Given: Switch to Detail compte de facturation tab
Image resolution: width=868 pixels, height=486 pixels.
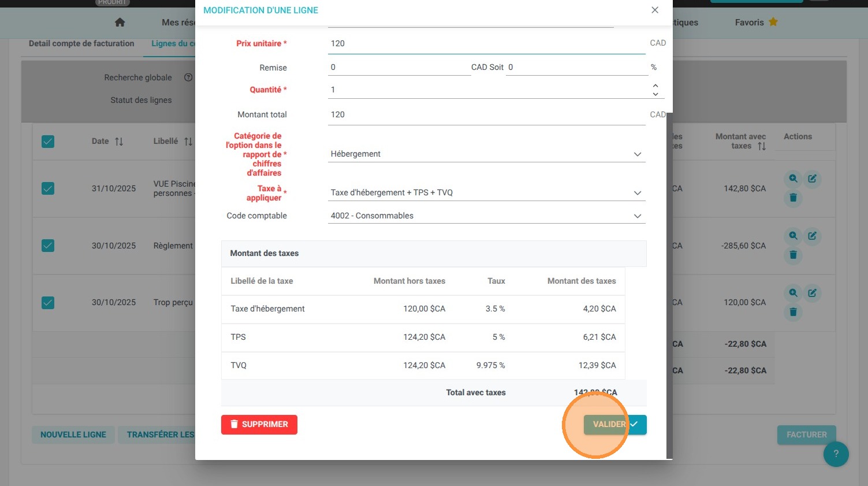Looking at the screenshot, I should click(x=81, y=43).
